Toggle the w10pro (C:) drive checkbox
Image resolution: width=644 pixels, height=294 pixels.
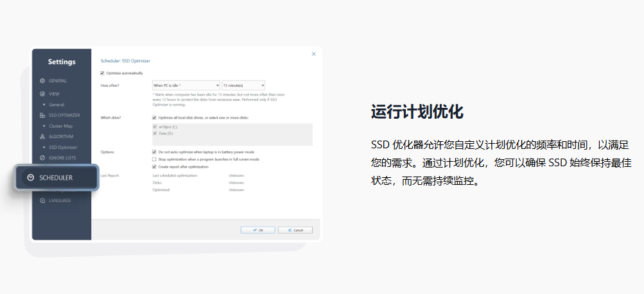point(155,127)
